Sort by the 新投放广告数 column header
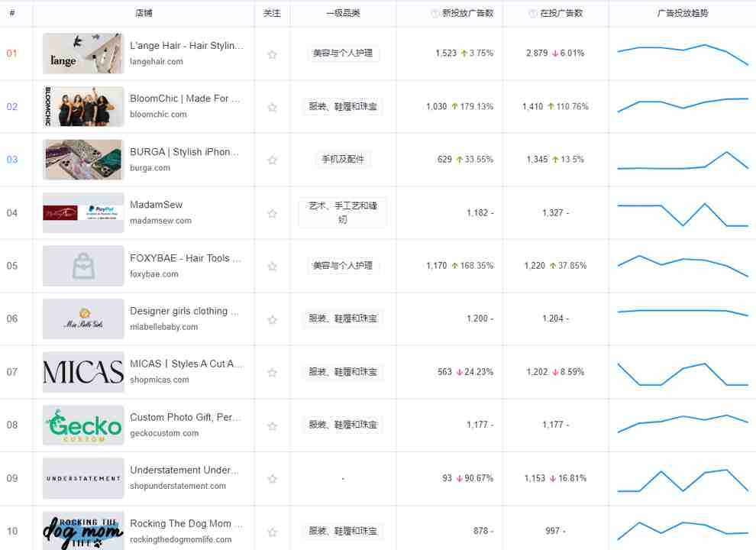 [467, 14]
